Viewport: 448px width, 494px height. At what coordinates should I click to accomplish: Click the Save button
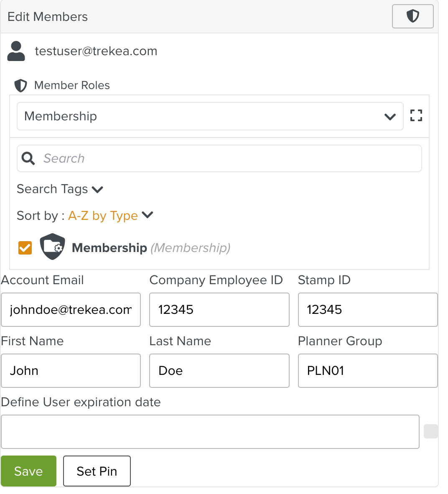click(x=28, y=471)
